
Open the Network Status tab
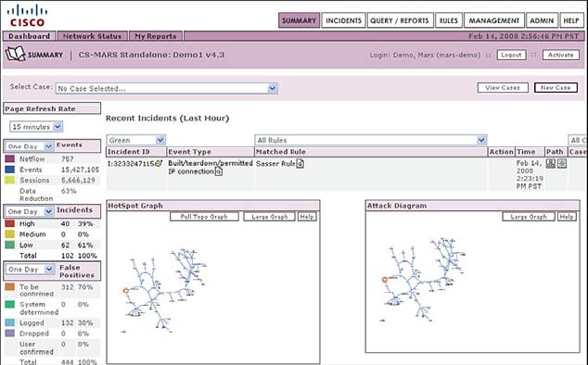point(92,36)
